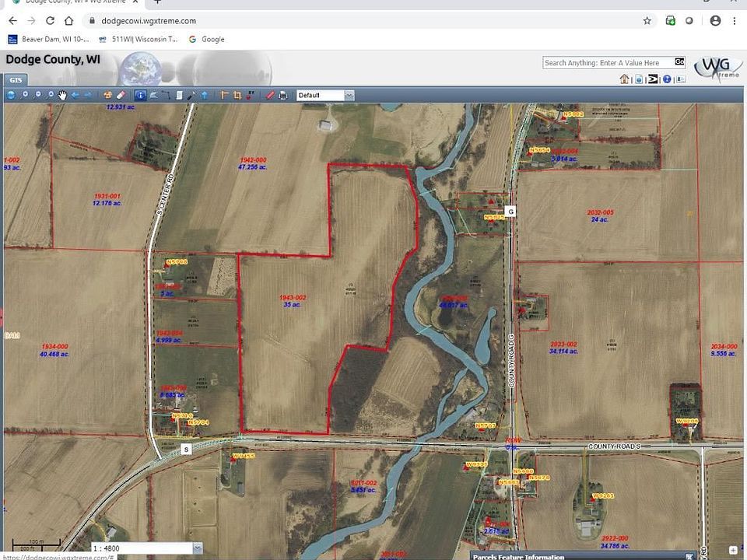Screen dimensions: 747x560
Task: Open the Help question mark icon
Action: [667, 79]
